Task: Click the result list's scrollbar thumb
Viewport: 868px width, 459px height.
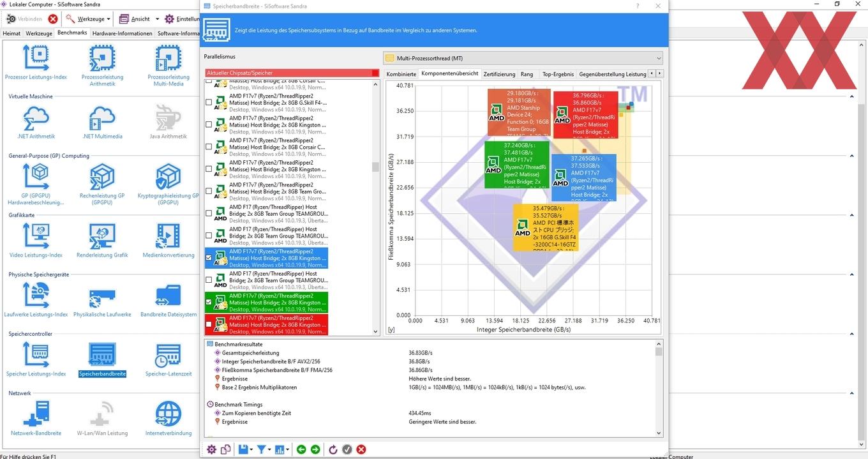Action: click(375, 167)
